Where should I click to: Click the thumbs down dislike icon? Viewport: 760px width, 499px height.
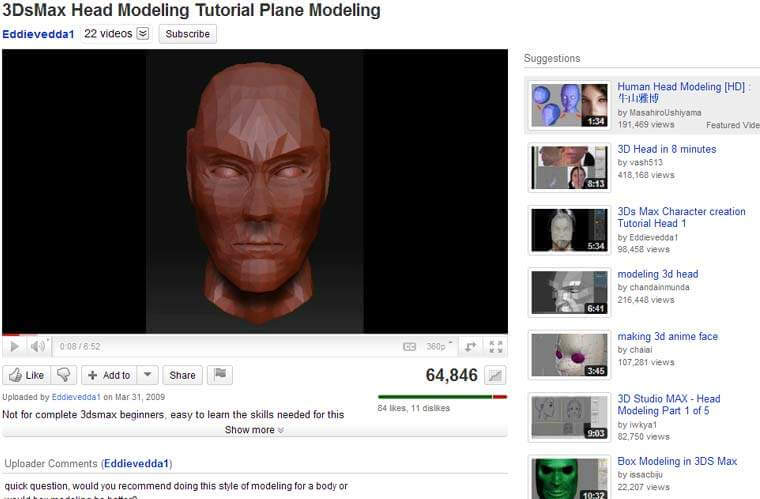pos(64,375)
